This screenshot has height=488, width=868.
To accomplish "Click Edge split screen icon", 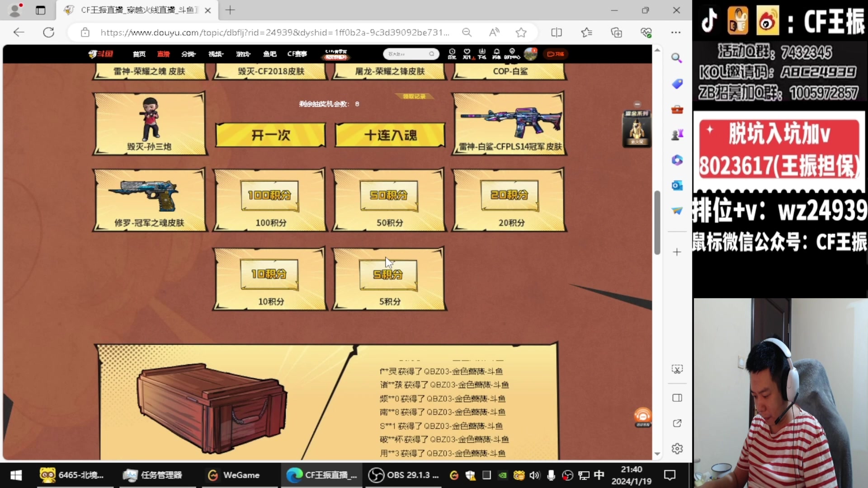I will click(557, 33).
